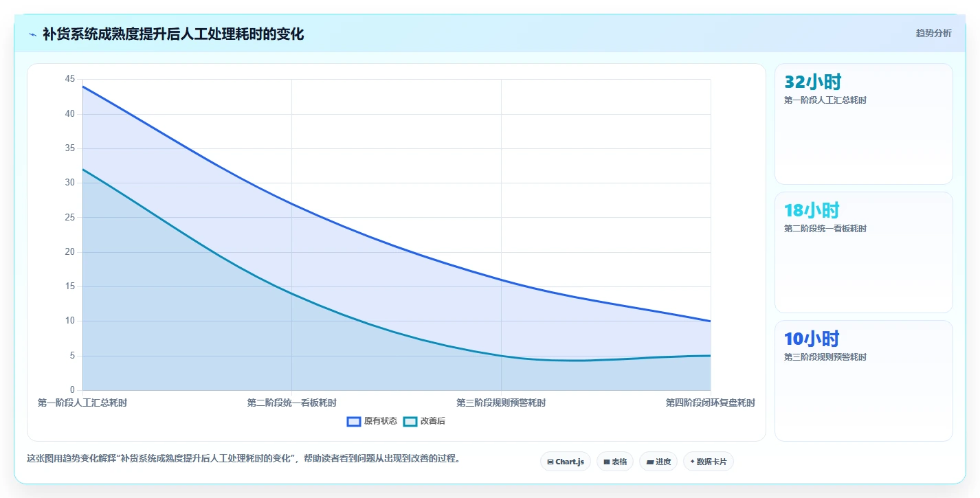
Task: Select the 进度 tag chip
Action: tap(658, 462)
